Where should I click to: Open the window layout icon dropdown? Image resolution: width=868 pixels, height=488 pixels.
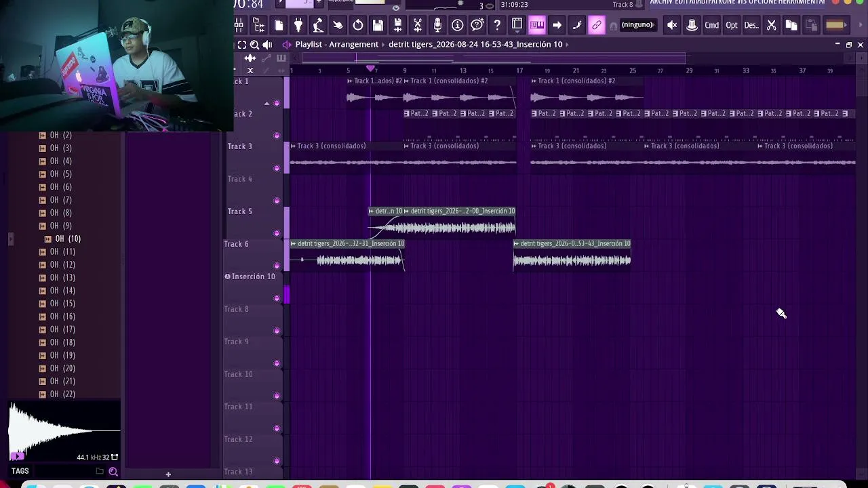click(519, 26)
